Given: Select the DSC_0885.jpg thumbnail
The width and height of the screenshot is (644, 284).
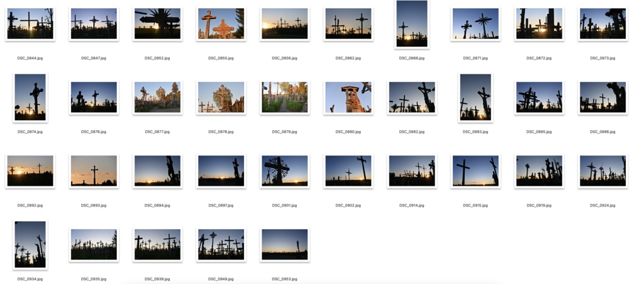Looking at the screenshot, I should [539, 98].
